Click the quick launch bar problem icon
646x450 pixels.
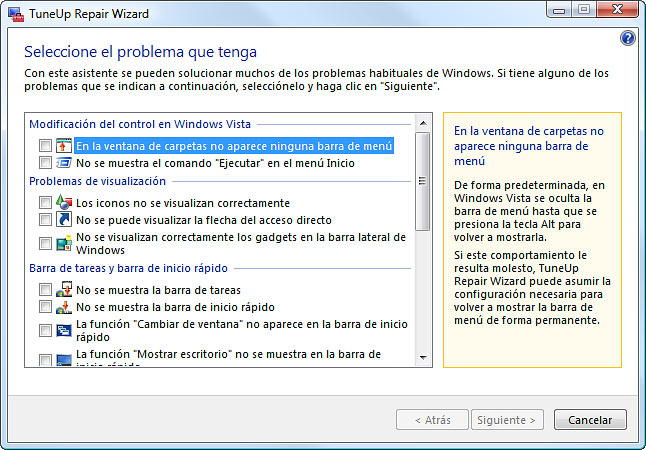(64, 307)
